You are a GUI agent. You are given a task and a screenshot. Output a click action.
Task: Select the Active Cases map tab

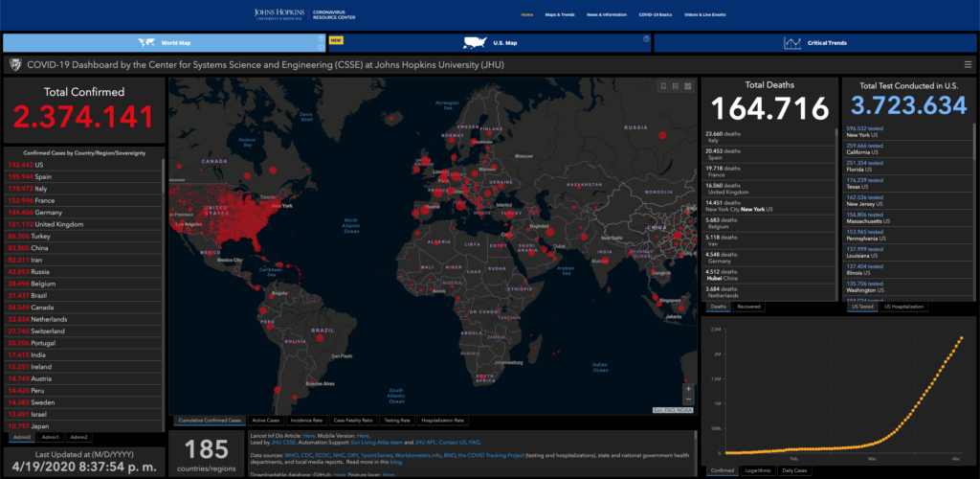click(266, 420)
